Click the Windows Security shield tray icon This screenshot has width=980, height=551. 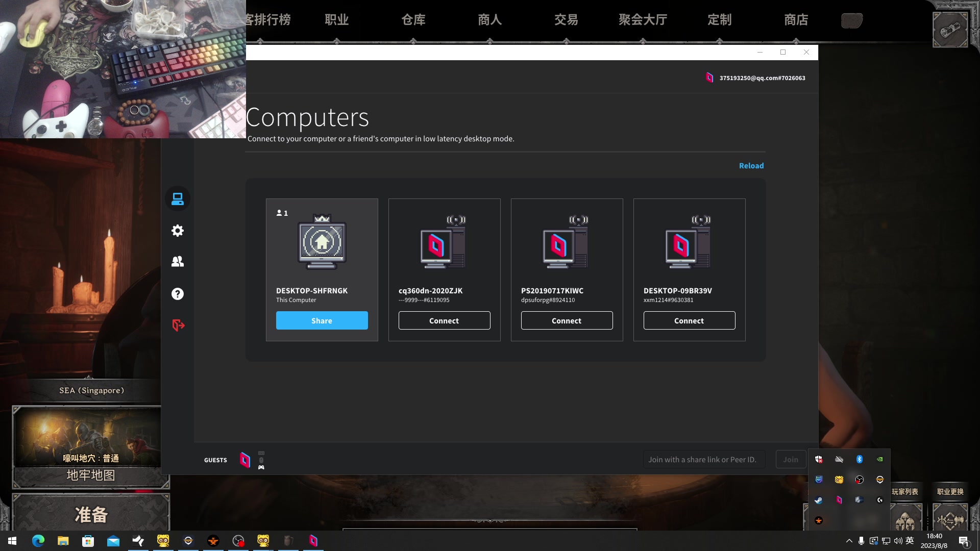tap(819, 459)
